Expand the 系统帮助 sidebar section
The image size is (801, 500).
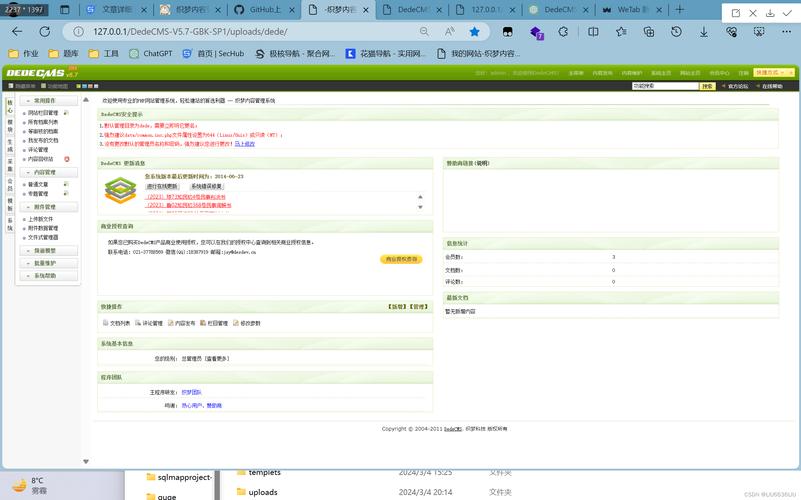(49, 276)
